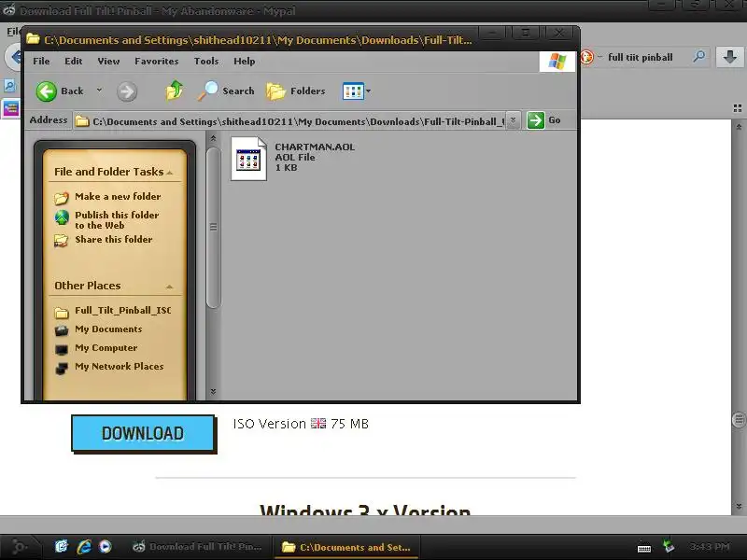This screenshot has height=560, width=747.
Task: Open the Full_Tilt_Pinball_ISO folder link
Action: coord(123,311)
